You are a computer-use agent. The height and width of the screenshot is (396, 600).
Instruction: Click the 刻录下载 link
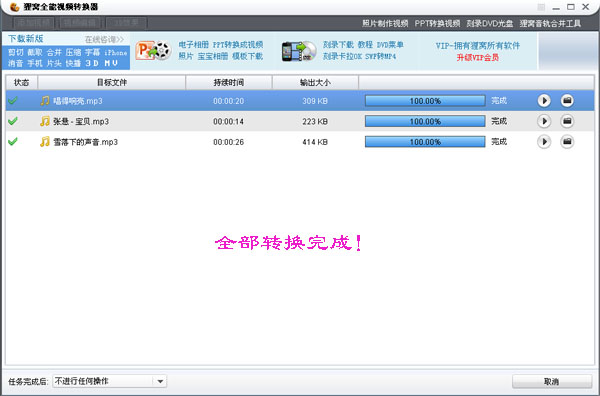338,45
